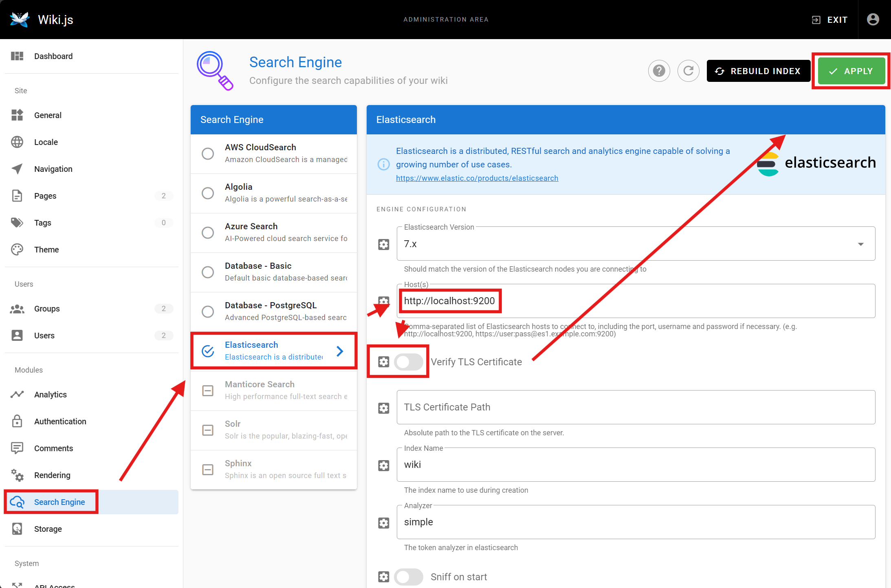Click the Groups people icon
The height and width of the screenshot is (588, 891).
pos(17,309)
